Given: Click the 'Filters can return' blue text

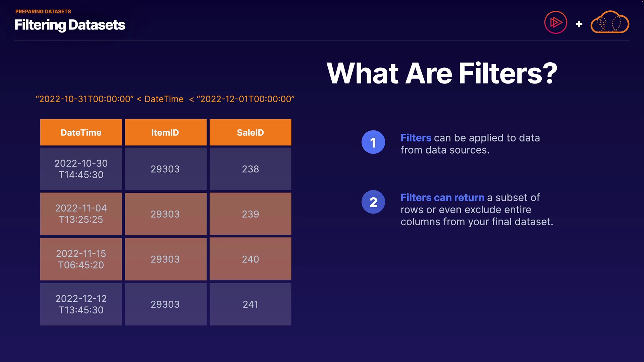Looking at the screenshot, I should [x=442, y=198].
